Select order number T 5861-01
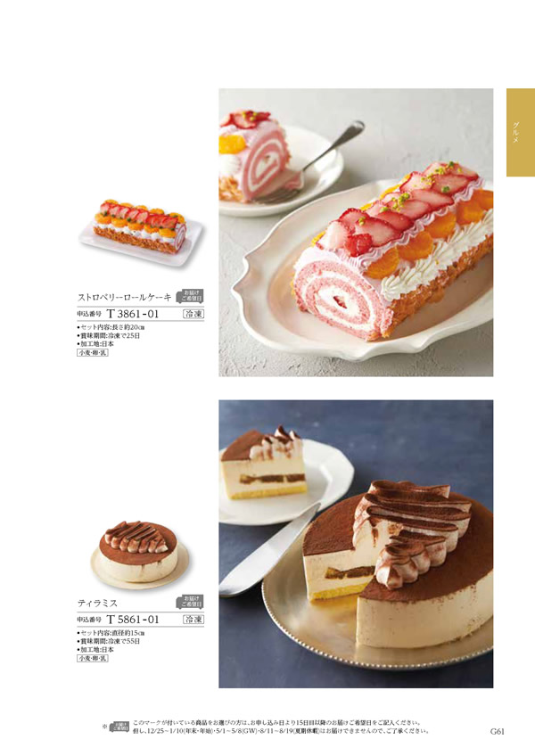The height and width of the screenshot is (756, 535). pyautogui.click(x=132, y=620)
